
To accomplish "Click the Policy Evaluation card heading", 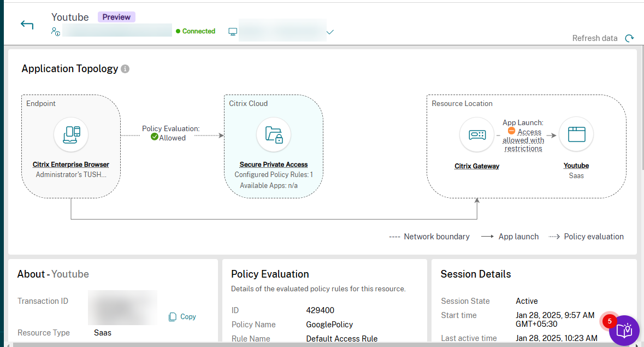I will [270, 274].
